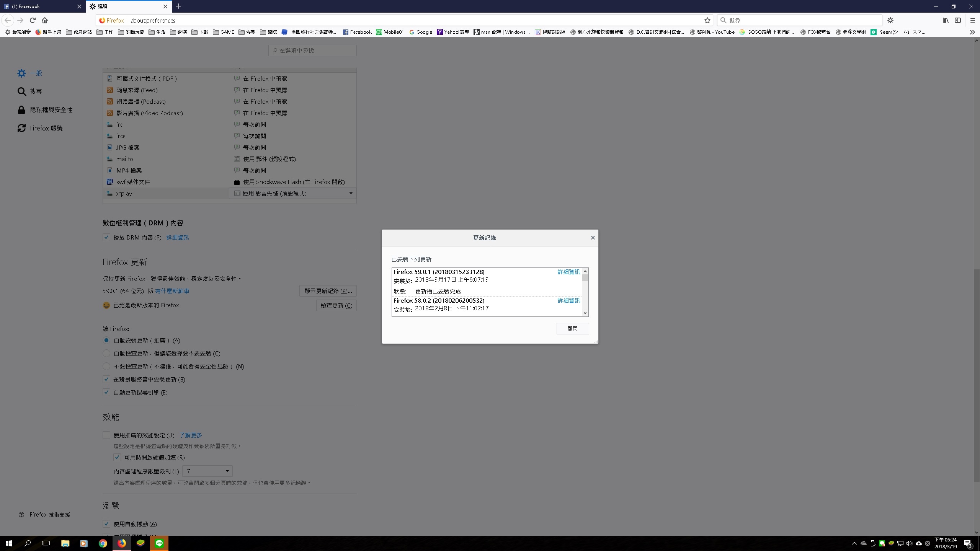Select 不要檢查更新 radio option
980x551 pixels.
coord(106,366)
